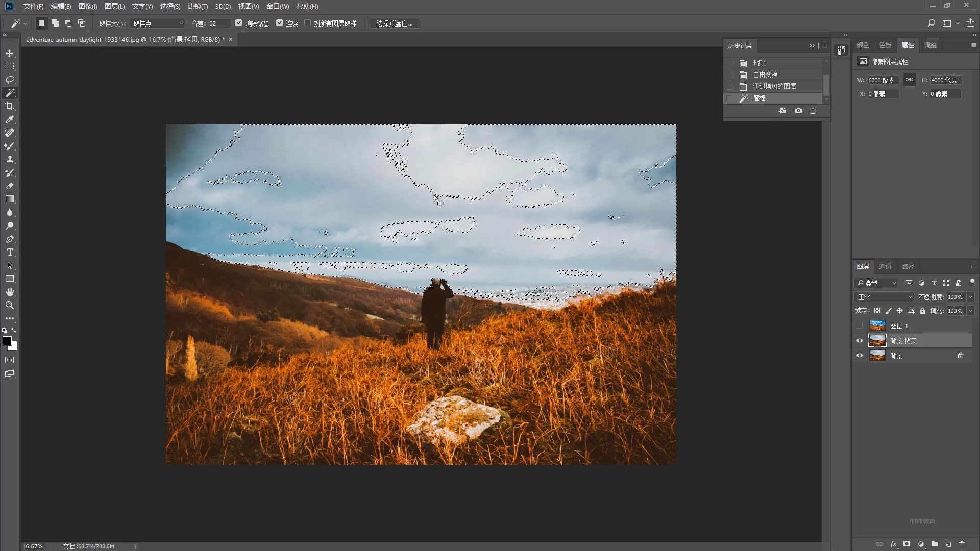Select the Eyedropper tool
The image size is (980, 551).
point(10,119)
